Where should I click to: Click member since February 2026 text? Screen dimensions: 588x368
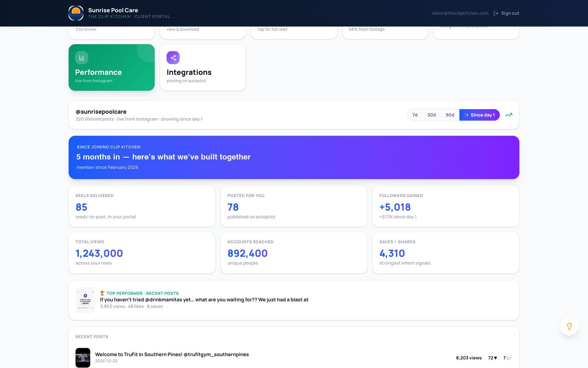[x=107, y=167]
